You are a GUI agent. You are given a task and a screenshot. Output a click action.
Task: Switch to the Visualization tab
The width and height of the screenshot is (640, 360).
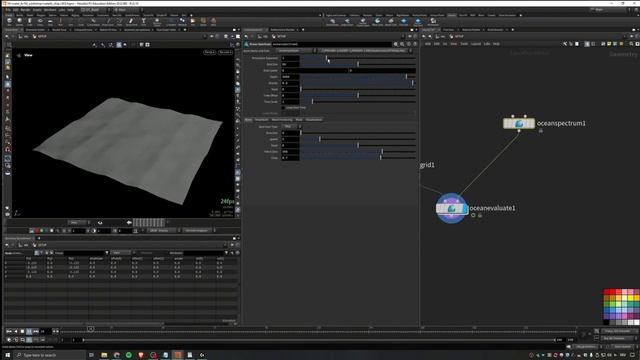pos(314,120)
